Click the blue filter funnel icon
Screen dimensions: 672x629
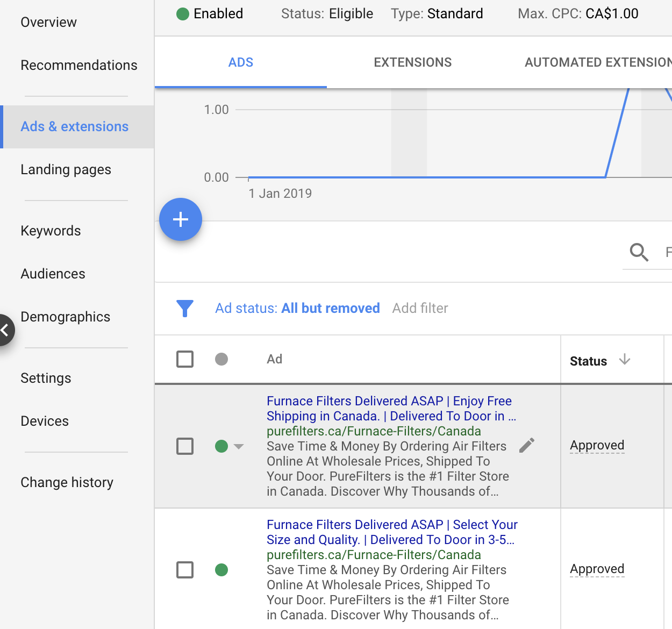185,308
